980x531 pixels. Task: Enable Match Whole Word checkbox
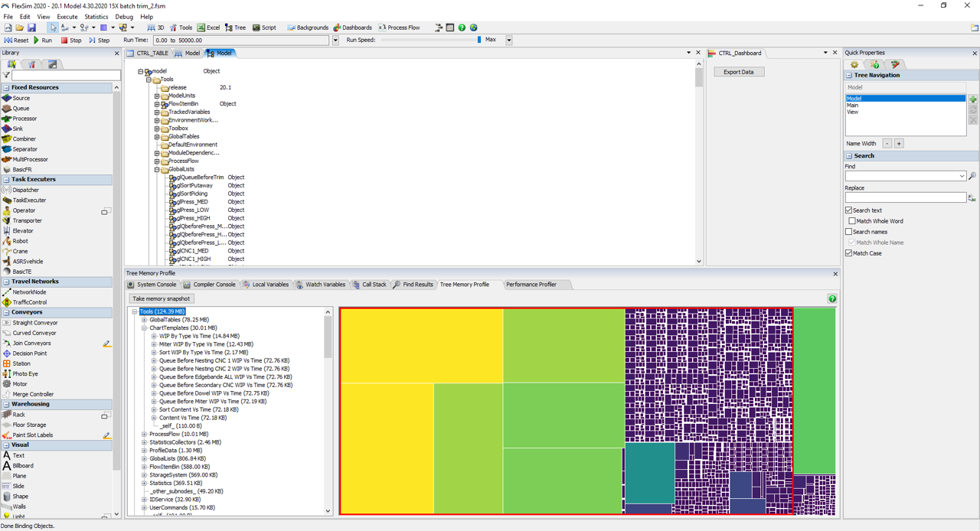point(852,221)
